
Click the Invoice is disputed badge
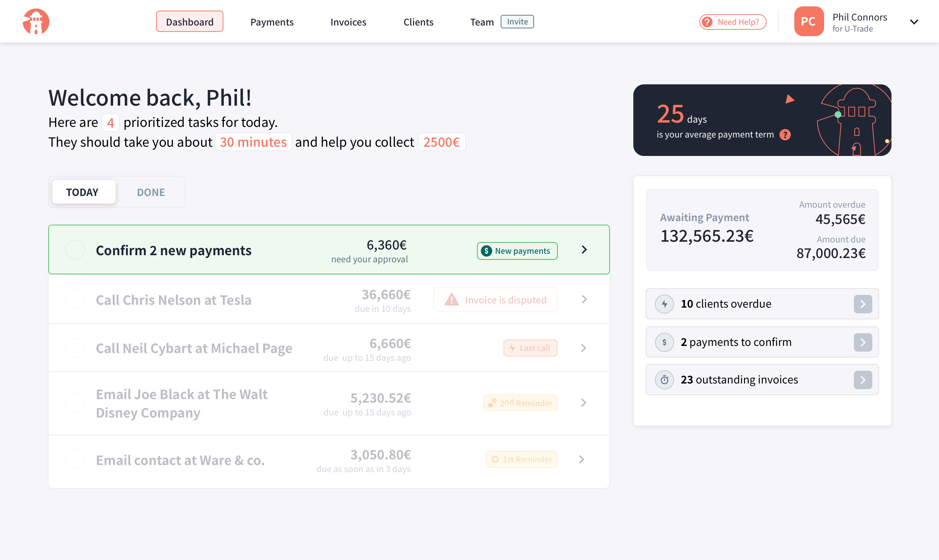495,299
